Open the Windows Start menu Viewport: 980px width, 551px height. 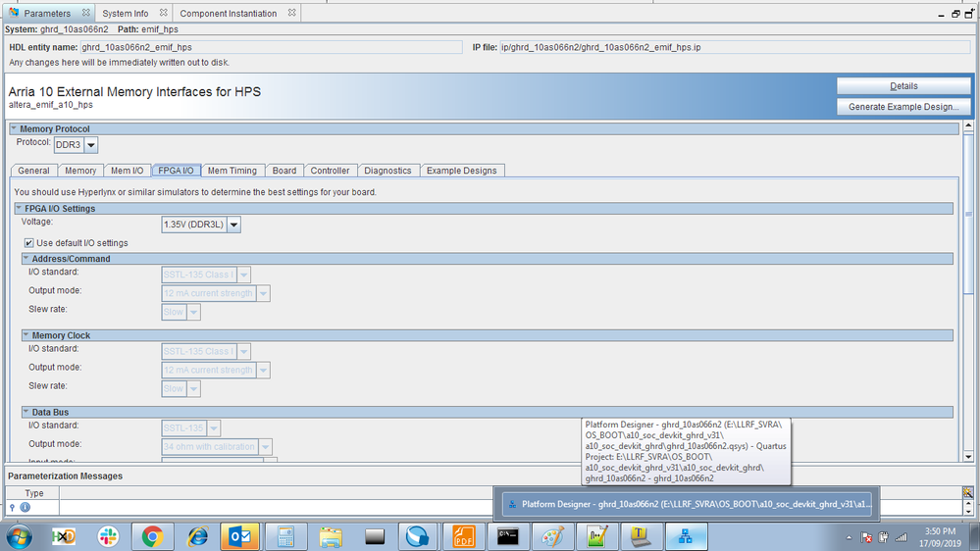20,536
